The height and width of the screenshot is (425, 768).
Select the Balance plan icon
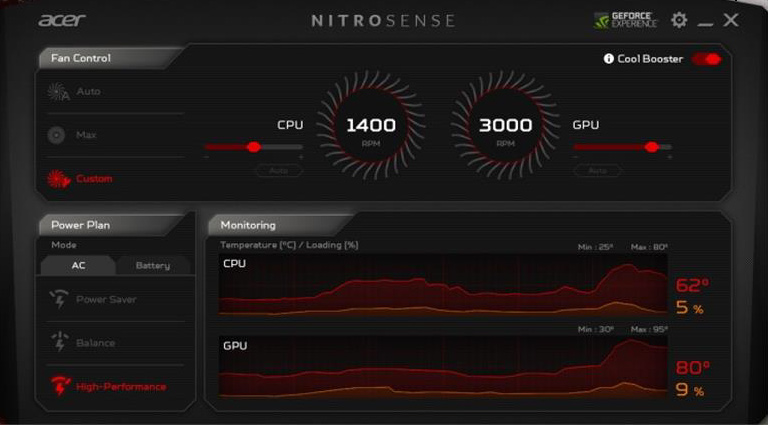pos(59,342)
